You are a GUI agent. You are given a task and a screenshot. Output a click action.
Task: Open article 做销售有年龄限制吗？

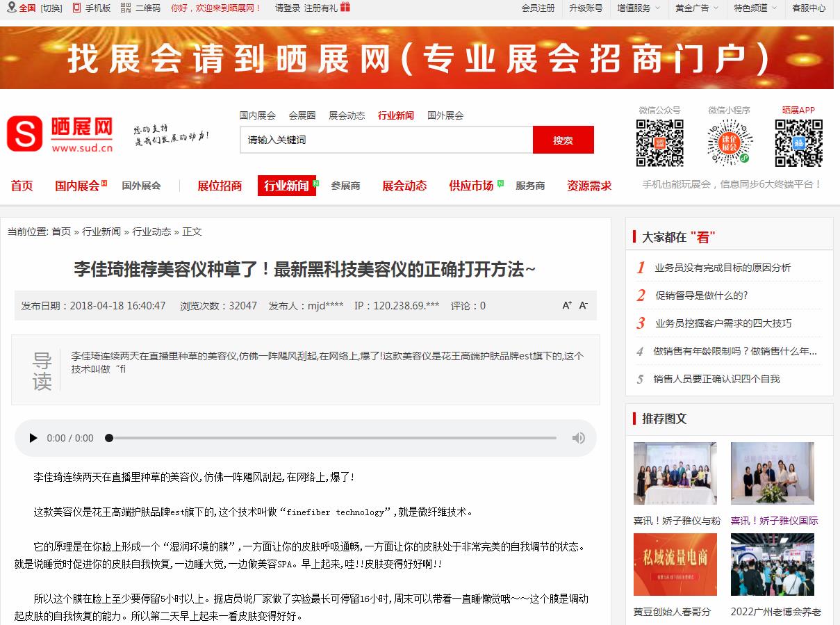[x=735, y=351]
